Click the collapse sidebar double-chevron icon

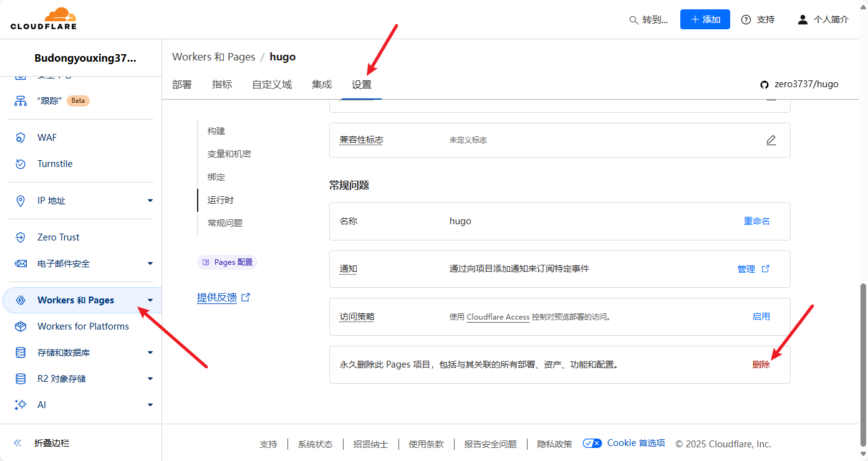tap(17, 443)
